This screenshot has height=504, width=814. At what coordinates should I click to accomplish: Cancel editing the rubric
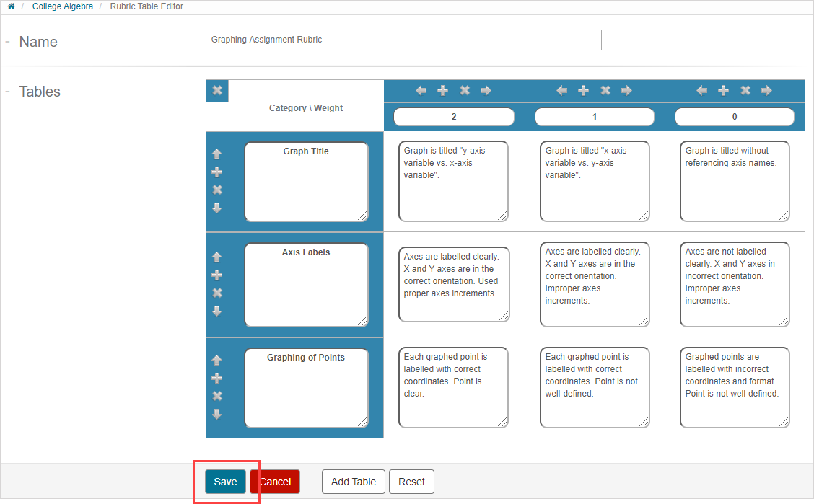[x=275, y=482]
